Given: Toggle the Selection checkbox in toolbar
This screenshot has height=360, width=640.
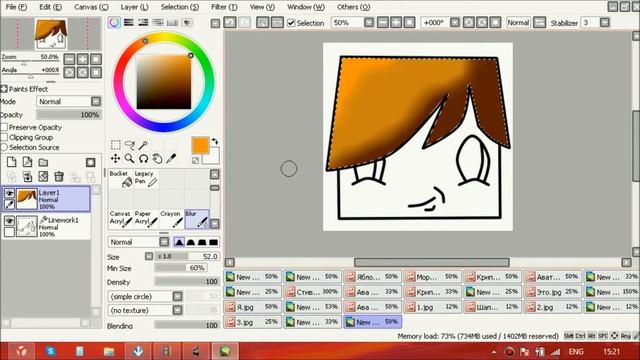Looking at the screenshot, I should pyautogui.click(x=291, y=23).
